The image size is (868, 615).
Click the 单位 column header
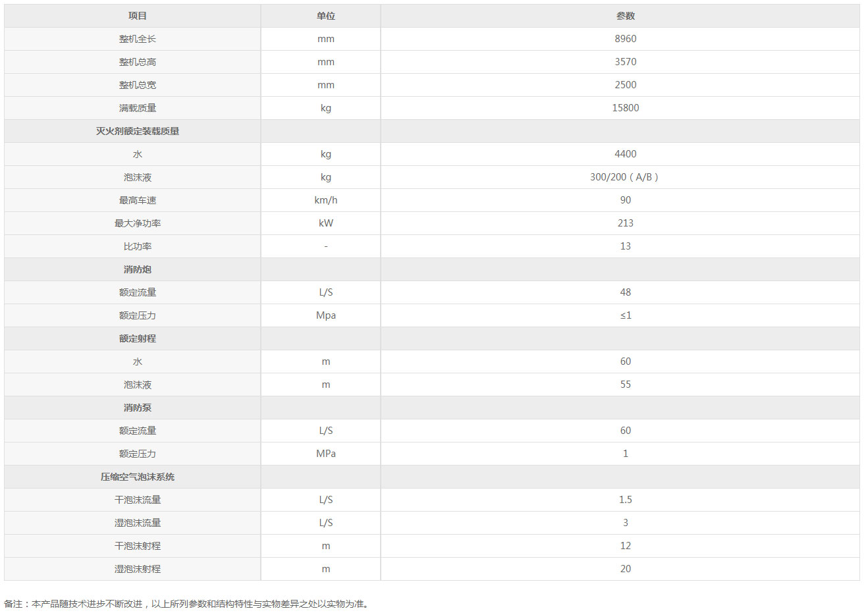coord(326,16)
